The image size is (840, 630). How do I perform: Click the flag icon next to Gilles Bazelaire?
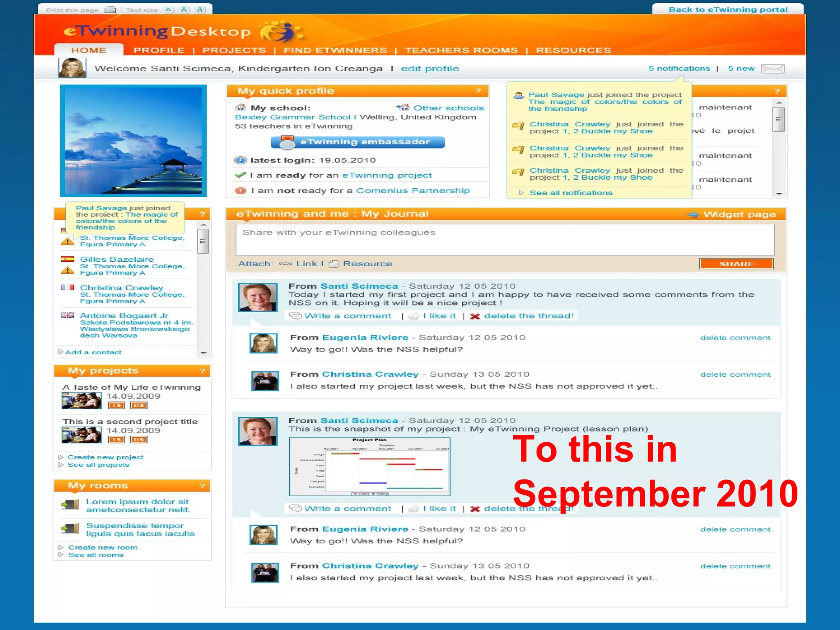tap(67, 259)
